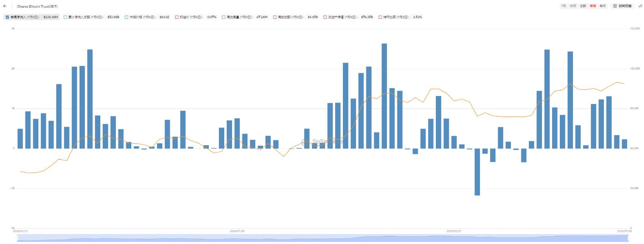
Task: Switch to the 7天 time range
Action: pyautogui.click(x=563, y=6)
